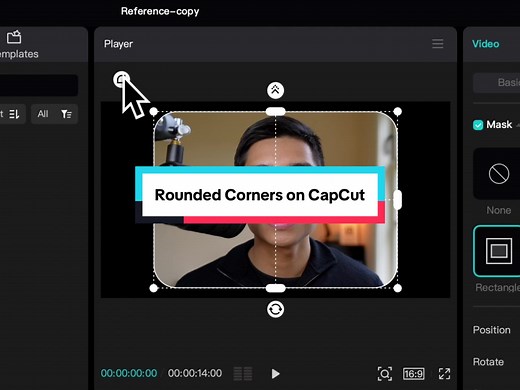
Task: Click the search field in media panel
Action: pyautogui.click(x=39, y=85)
